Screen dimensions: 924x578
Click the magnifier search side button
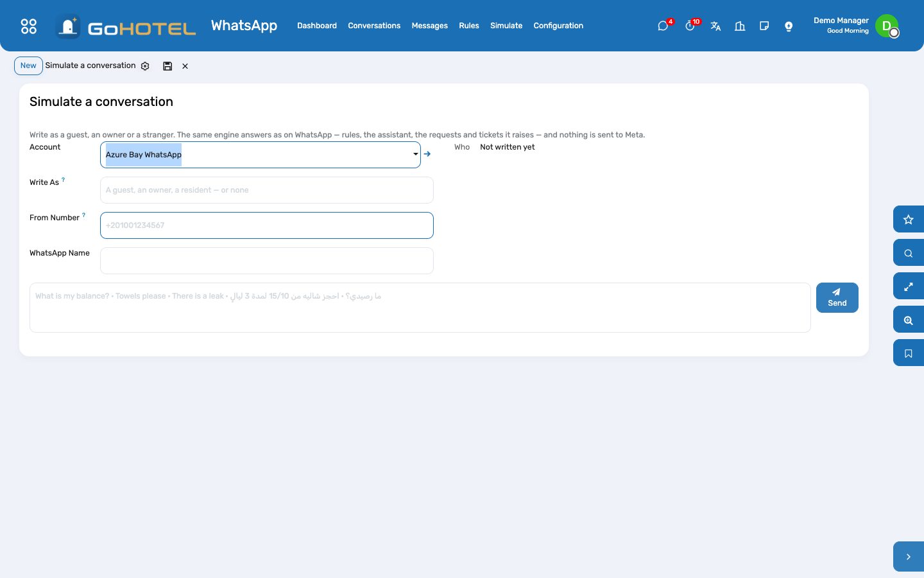point(909,253)
